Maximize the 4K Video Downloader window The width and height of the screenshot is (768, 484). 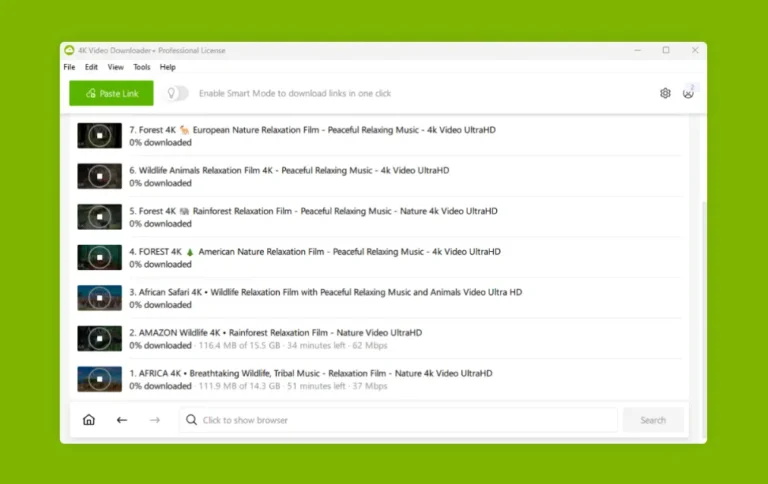666,50
